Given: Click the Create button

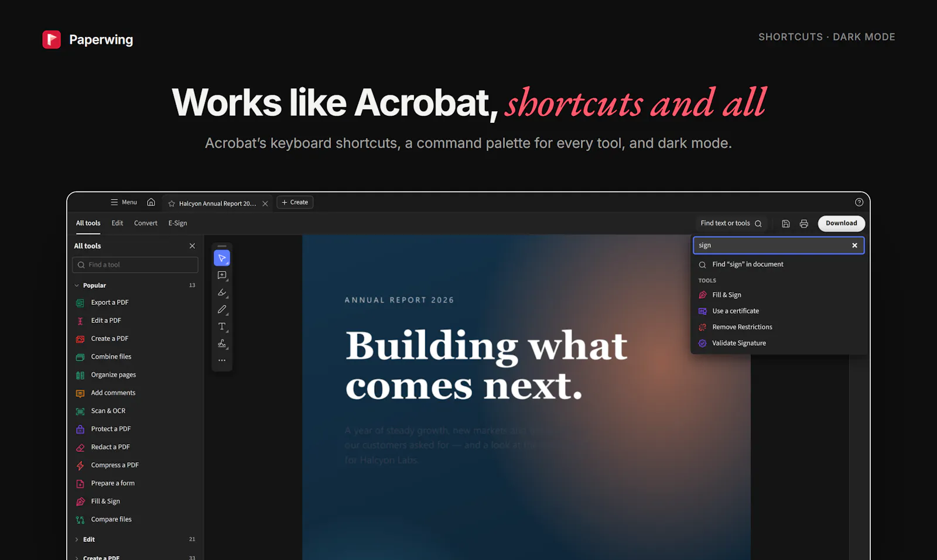Looking at the screenshot, I should (x=295, y=202).
